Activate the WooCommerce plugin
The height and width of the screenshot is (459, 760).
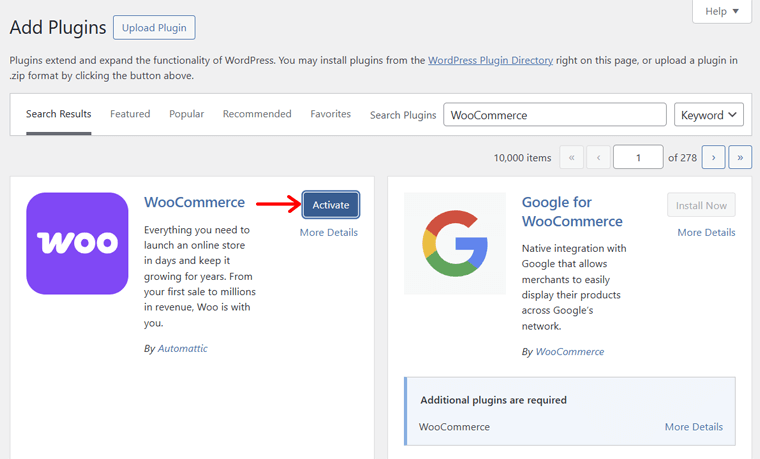point(331,205)
